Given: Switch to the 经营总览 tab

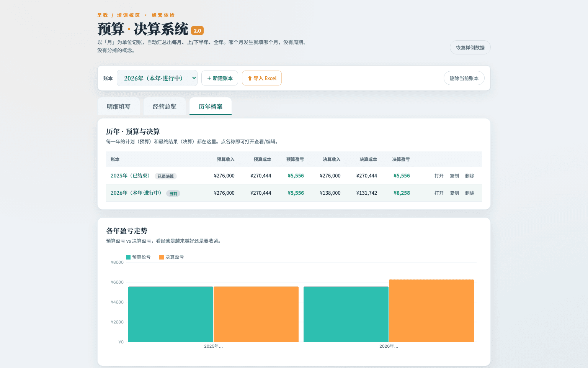Looking at the screenshot, I should [165, 107].
